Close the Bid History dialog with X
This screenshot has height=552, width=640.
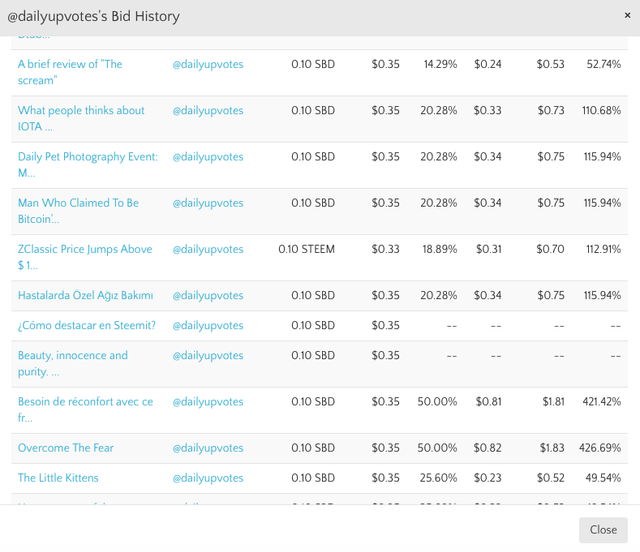pyautogui.click(x=627, y=15)
